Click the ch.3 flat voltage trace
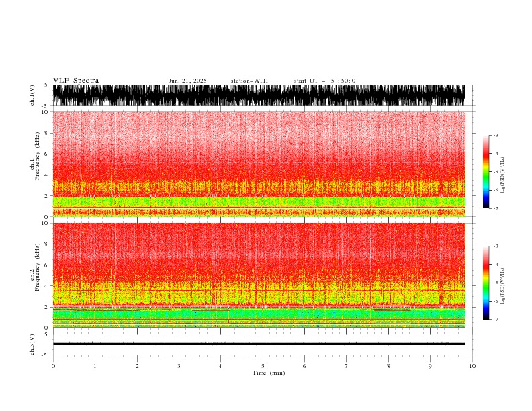Image resolution: width=532 pixels, height=411 pixels. tap(259, 344)
